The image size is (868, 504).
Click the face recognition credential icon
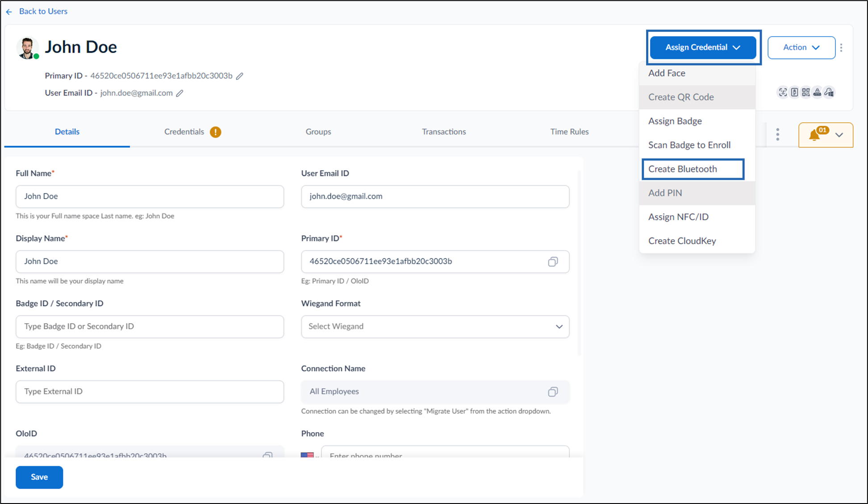click(x=783, y=92)
